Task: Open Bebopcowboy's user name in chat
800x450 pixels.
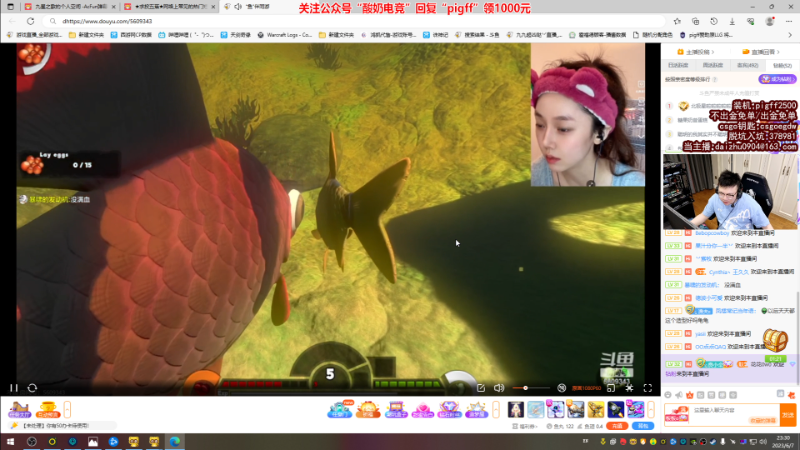Action: coord(712,233)
